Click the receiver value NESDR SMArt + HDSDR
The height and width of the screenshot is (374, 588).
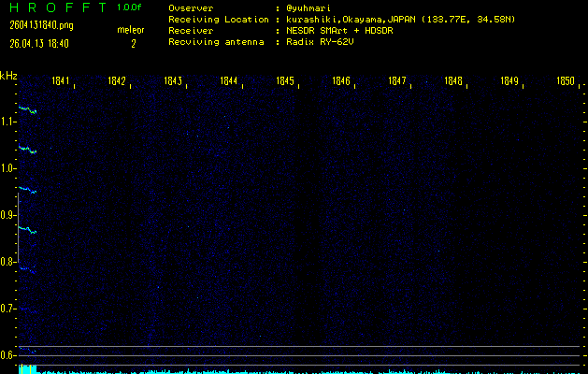pyautogui.click(x=339, y=31)
